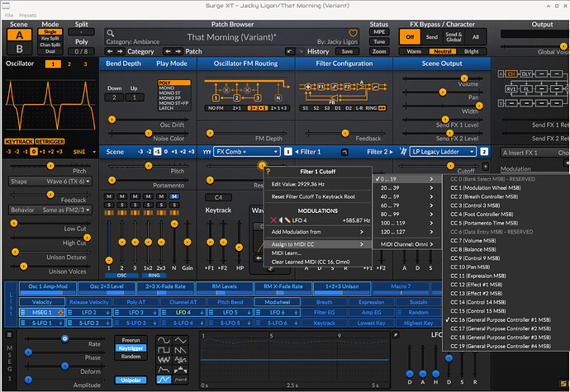This screenshot has height=392, width=570.
Task: Set LFO trigger mode to Freerun
Action: tap(131, 340)
